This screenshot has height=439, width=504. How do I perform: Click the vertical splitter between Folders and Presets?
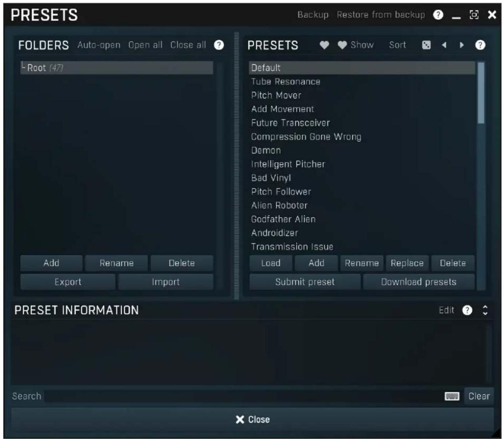click(x=237, y=166)
